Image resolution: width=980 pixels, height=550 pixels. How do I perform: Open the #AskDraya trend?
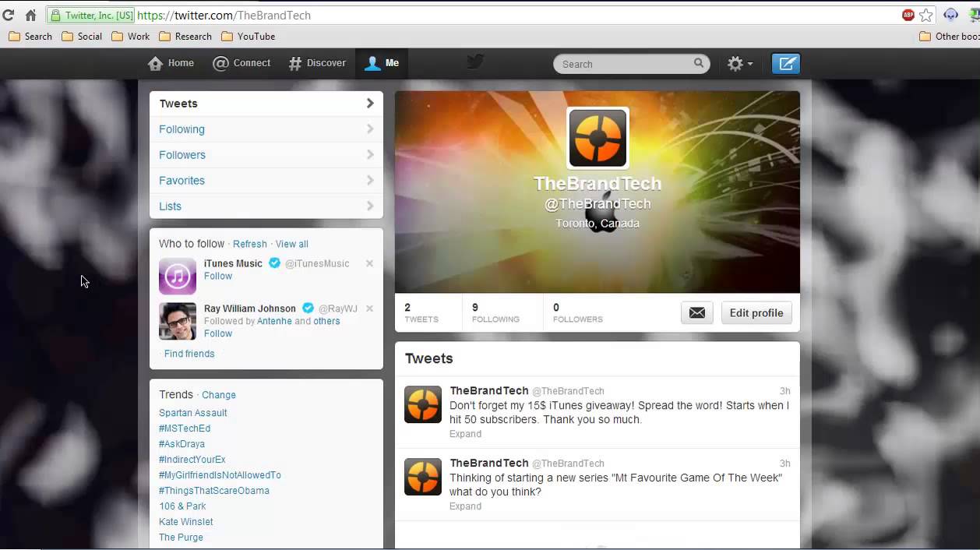[182, 444]
